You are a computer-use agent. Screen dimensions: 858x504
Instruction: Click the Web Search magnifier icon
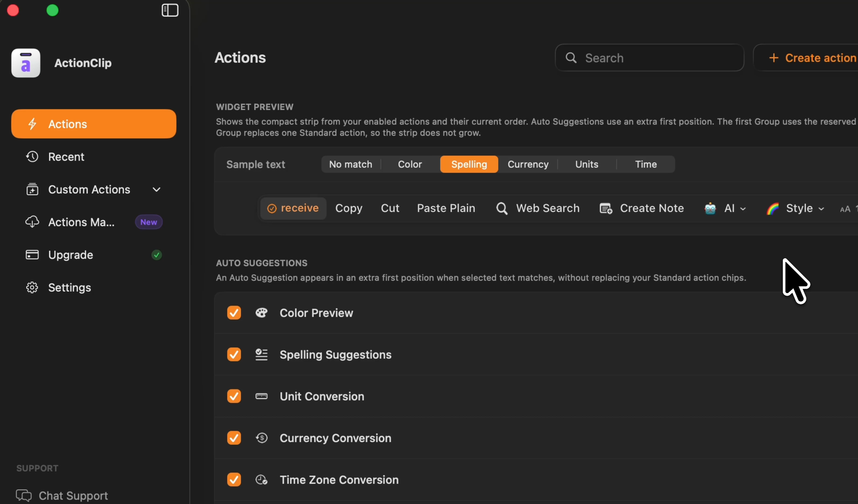[x=502, y=208]
